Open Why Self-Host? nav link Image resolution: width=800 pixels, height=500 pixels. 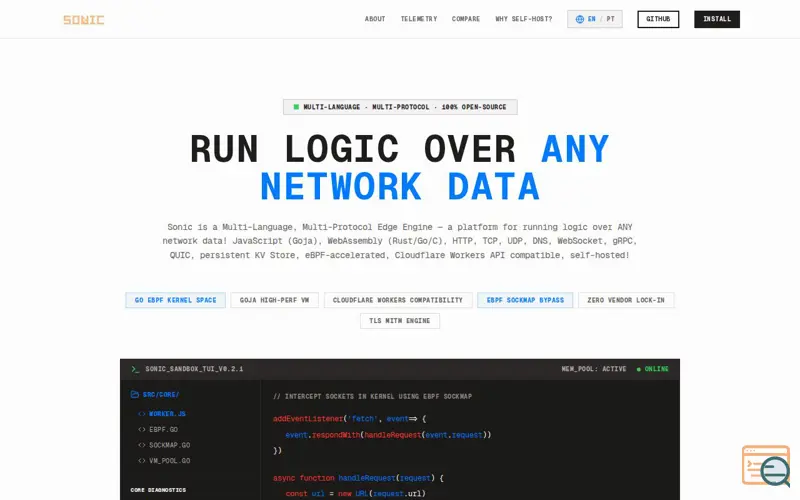[523, 19]
